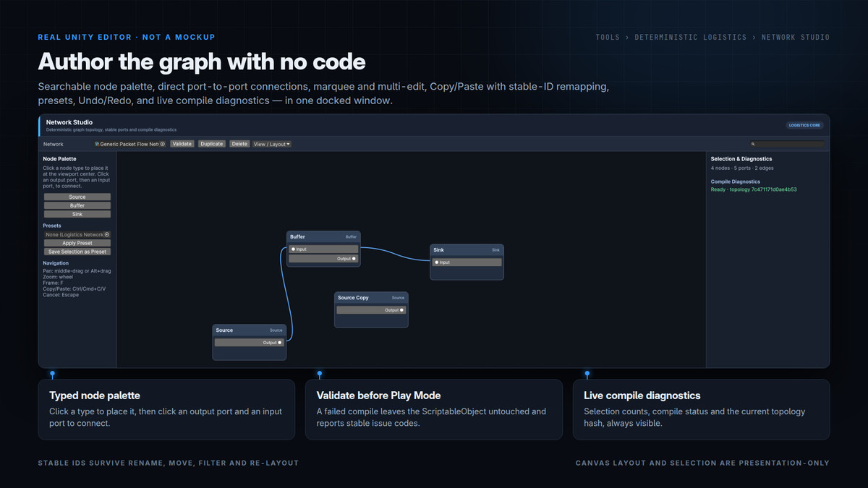This screenshot has height=488, width=868.
Task: Click the Output port dot on Buffer node
Action: [354, 258]
